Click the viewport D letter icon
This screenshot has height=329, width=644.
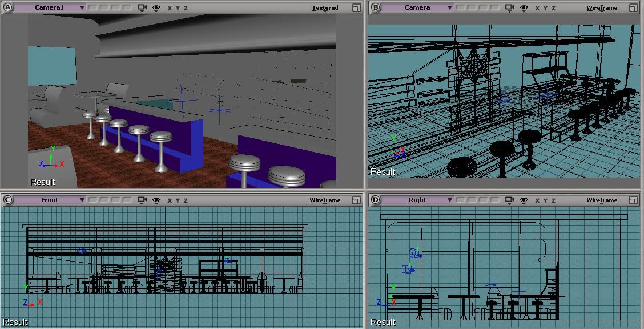pyautogui.click(x=376, y=200)
